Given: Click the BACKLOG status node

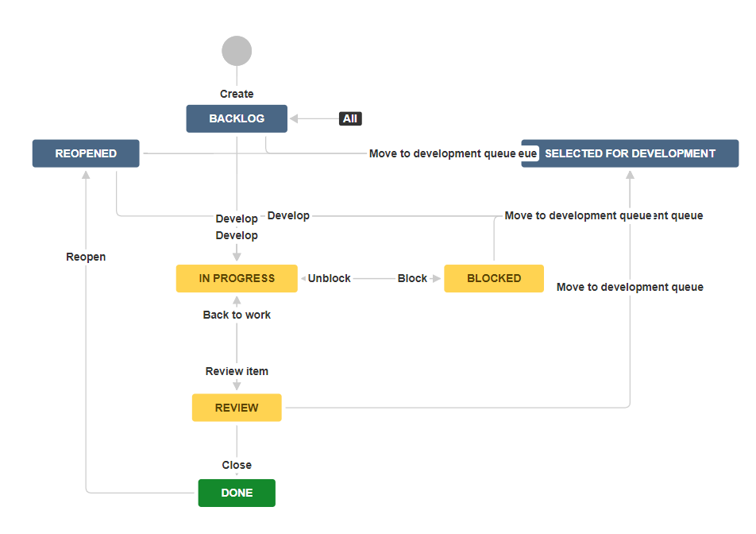Looking at the screenshot, I should pyautogui.click(x=237, y=118).
